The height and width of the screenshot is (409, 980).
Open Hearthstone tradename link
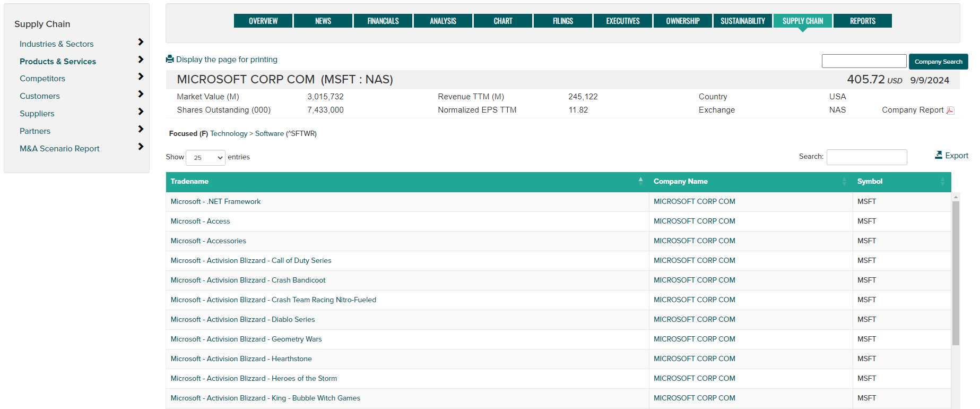(x=241, y=359)
